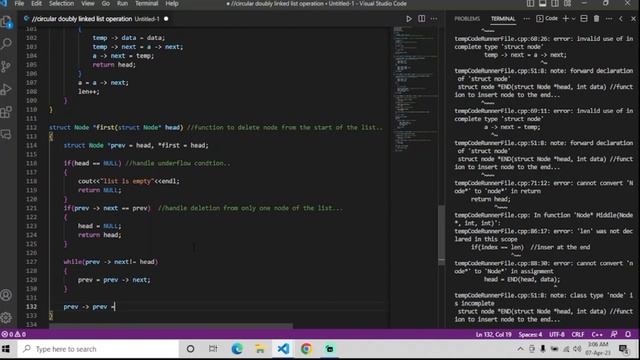Open the Action Center notifications
The height and width of the screenshot is (360, 640).
(x=623, y=349)
